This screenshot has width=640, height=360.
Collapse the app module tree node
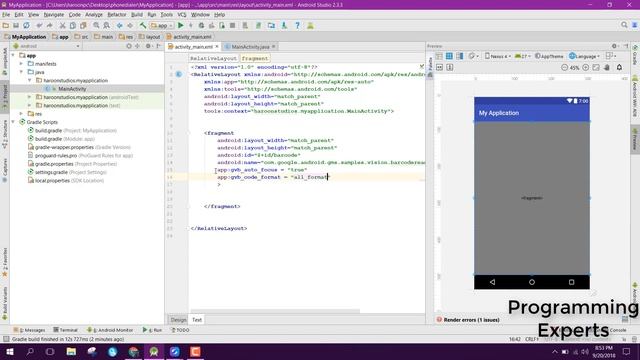[13, 56]
